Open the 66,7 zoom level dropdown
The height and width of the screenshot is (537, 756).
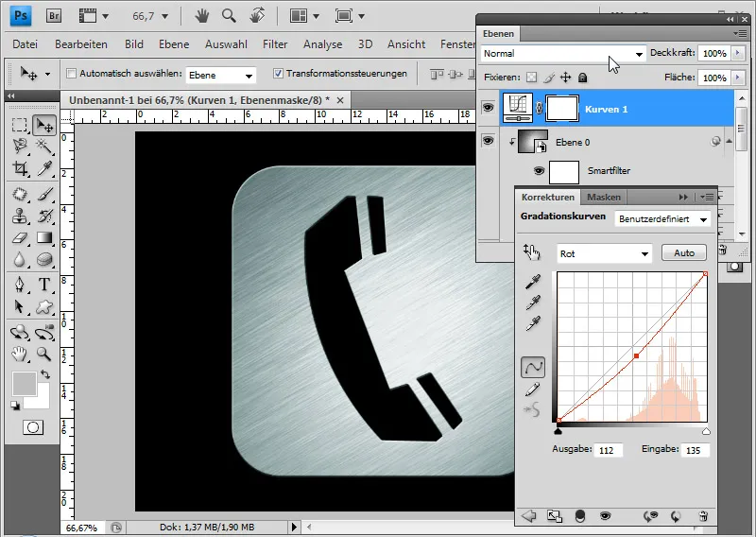click(x=164, y=16)
